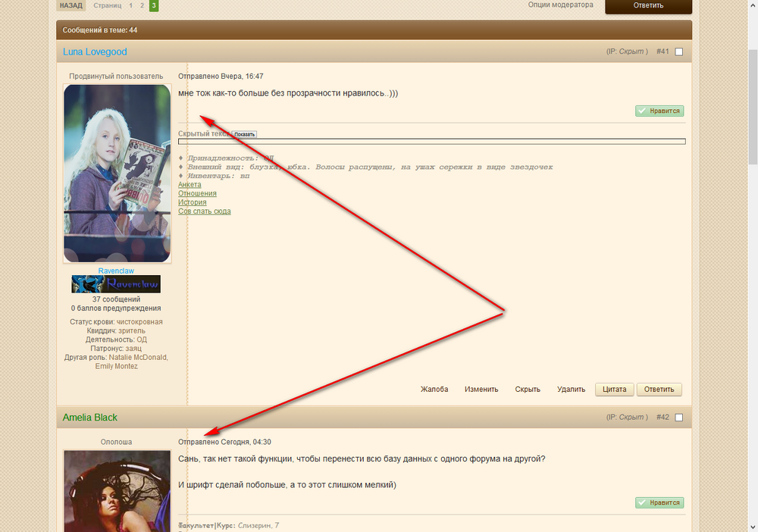Click the scrollbar up arrow
The height and width of the screenshot is (532, 758).
752,6
